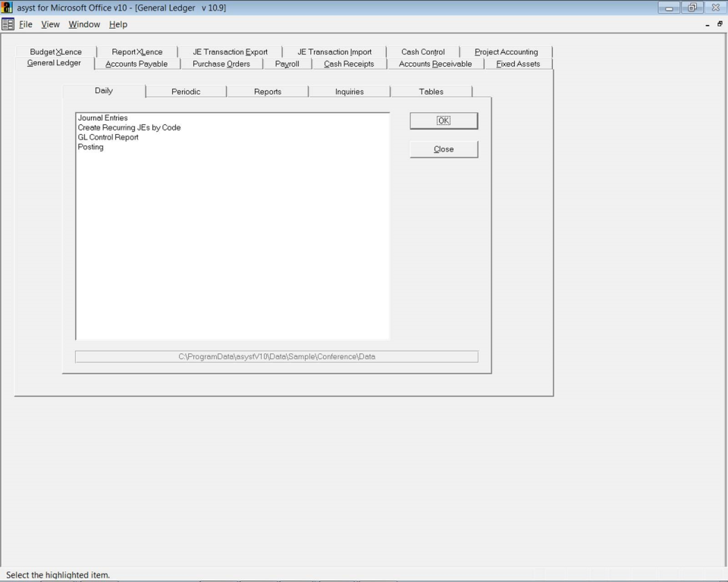
Task: Switch to the Inquiries sub-tab
Action: pos(349,92)
